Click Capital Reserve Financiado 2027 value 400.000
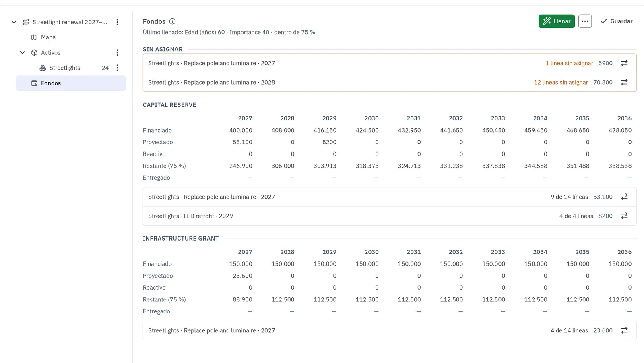The image size is (644, 363). tap(241, 130)
